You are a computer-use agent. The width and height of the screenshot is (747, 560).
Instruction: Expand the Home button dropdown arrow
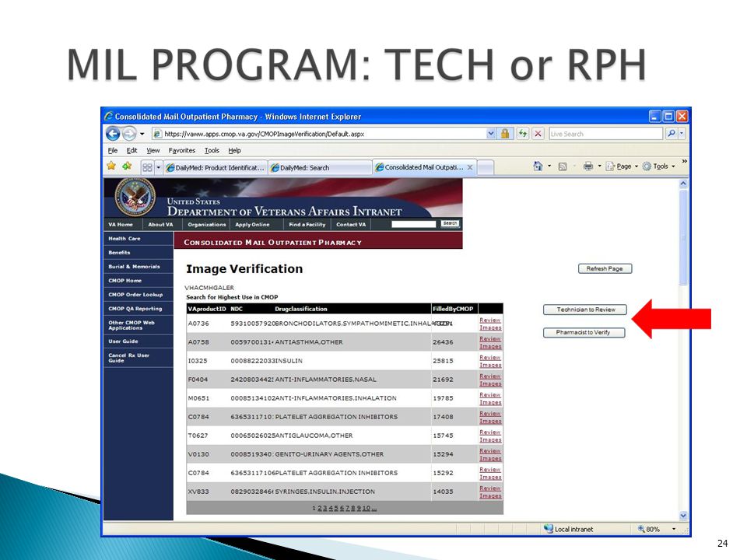click(x=549, y=166)
